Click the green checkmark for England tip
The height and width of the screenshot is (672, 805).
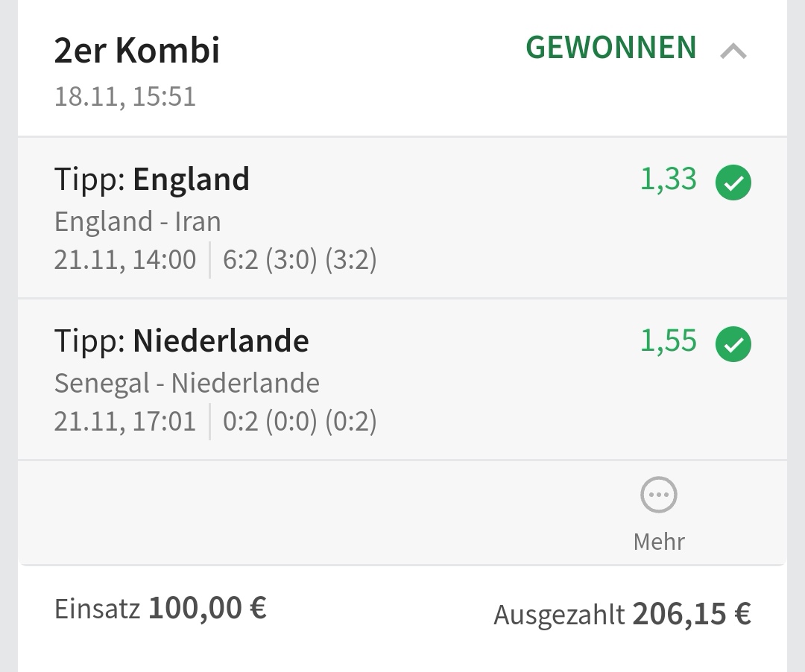[733, 183]
